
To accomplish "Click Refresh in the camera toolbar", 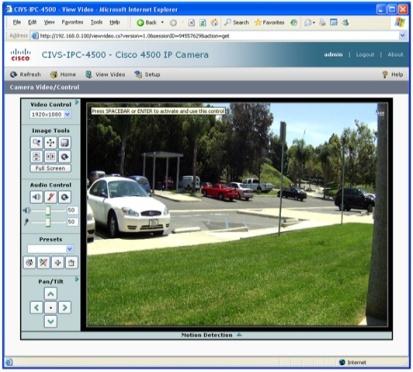I will [25, 74].
